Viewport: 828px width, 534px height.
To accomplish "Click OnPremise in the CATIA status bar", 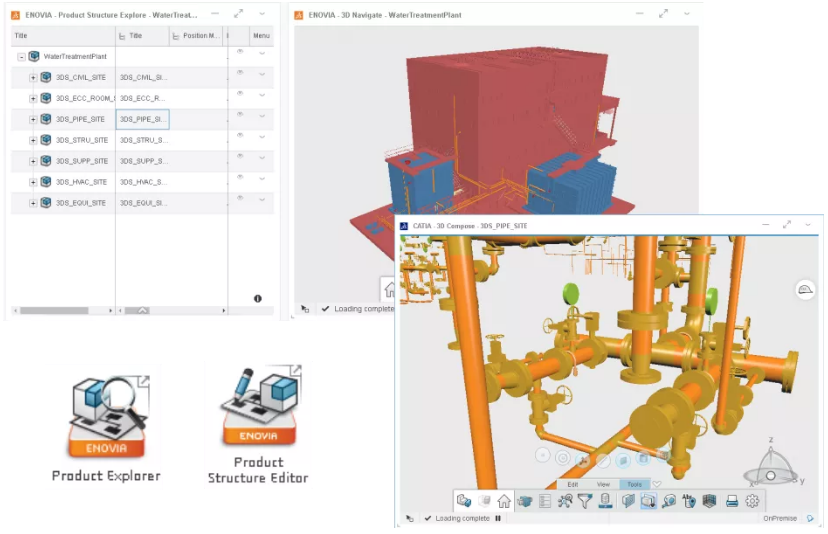I will (x=779, y=519).
